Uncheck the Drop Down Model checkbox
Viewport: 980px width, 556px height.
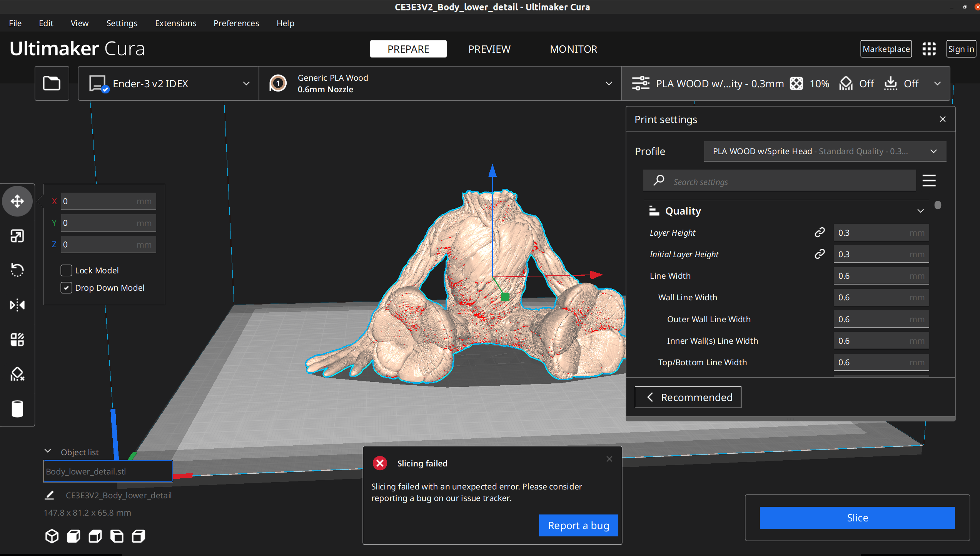66,288
